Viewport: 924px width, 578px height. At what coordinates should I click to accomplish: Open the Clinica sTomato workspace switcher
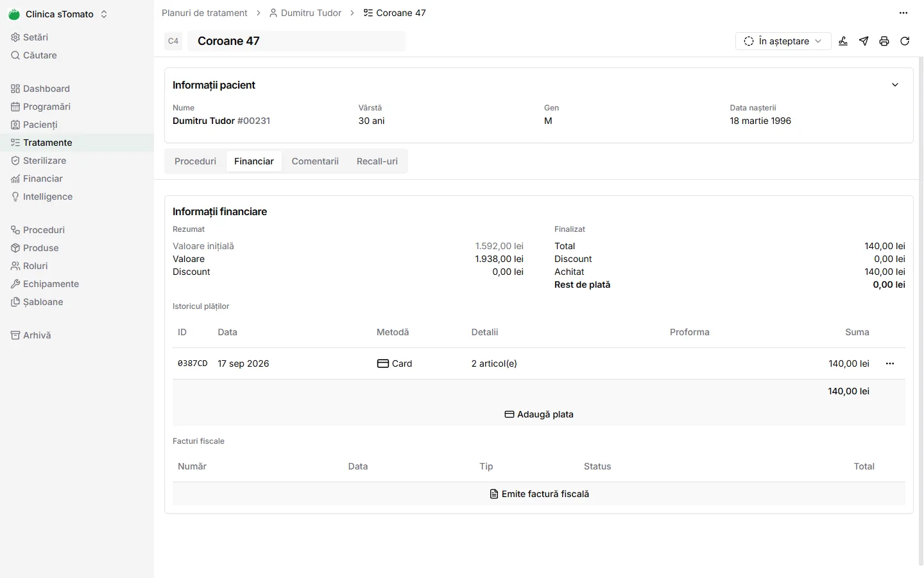[58, 14]
